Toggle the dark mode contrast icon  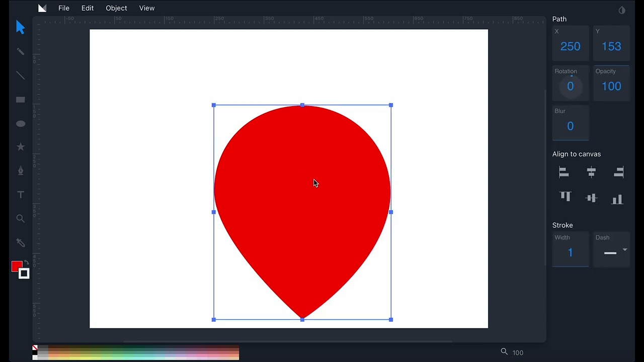(x=622, y=10)
